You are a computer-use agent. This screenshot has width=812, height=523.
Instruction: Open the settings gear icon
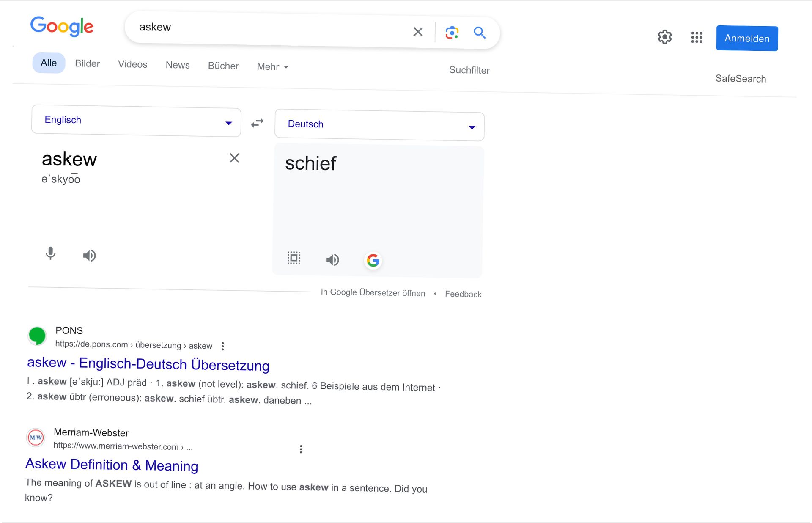coord(664,37)
